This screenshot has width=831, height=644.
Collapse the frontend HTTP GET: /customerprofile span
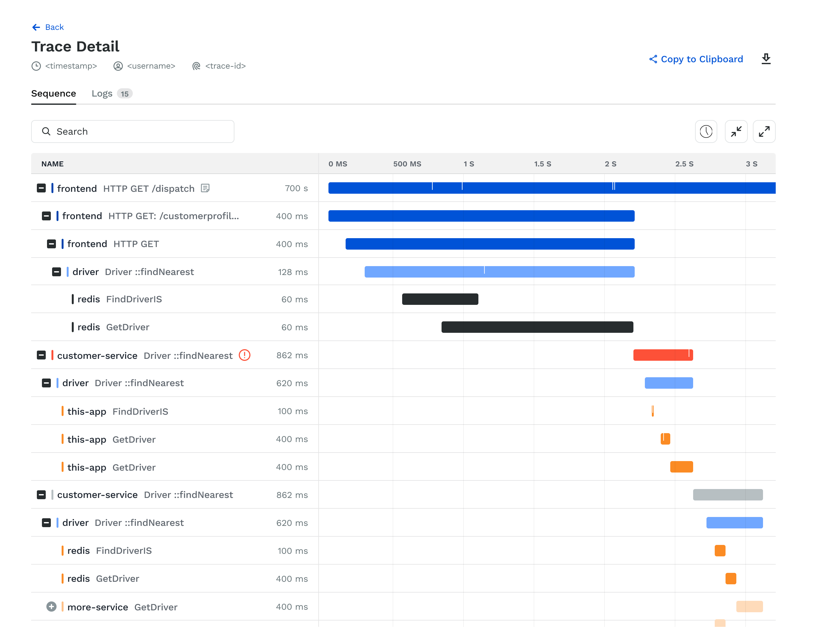tap(46, 216)
